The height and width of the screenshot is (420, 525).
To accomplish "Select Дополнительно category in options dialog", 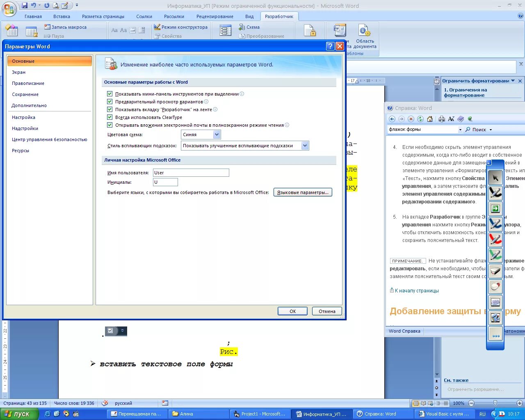I will point(49,105).
